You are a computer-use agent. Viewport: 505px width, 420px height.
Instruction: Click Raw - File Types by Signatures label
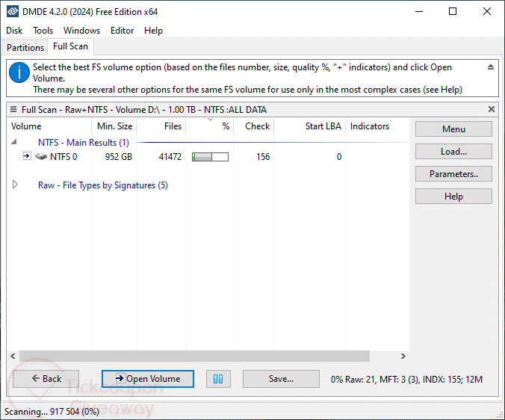[103, 185]
